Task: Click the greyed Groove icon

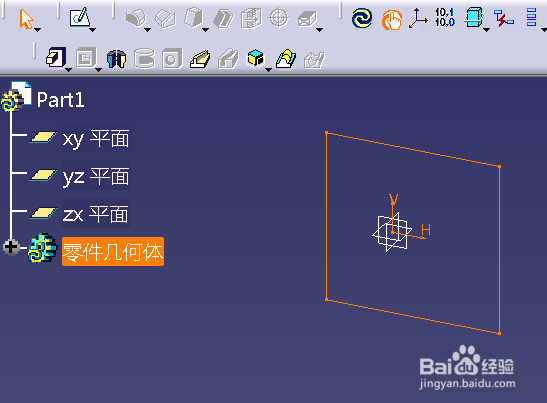Action: [144, 58]
